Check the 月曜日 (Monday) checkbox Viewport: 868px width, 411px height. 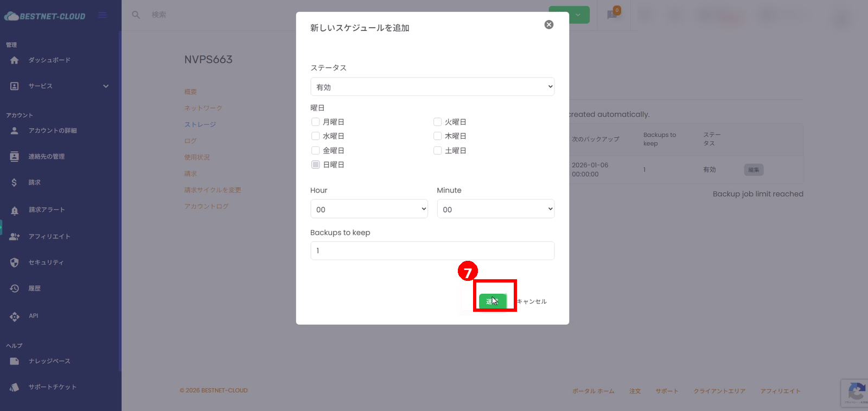coord(315,122)
